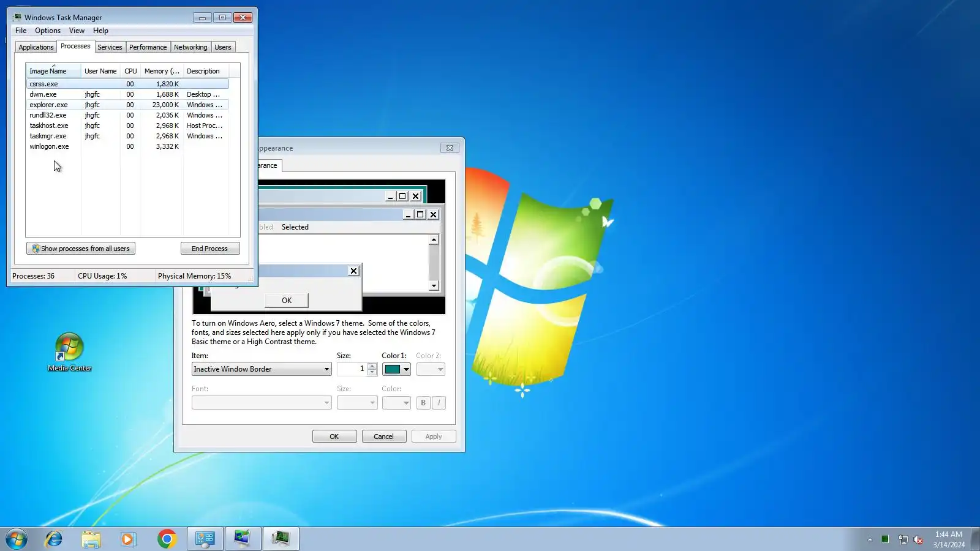Open the muted volume tray icon
The height and width of the screenshot is (551, 980).
click(x=918, y=539)
